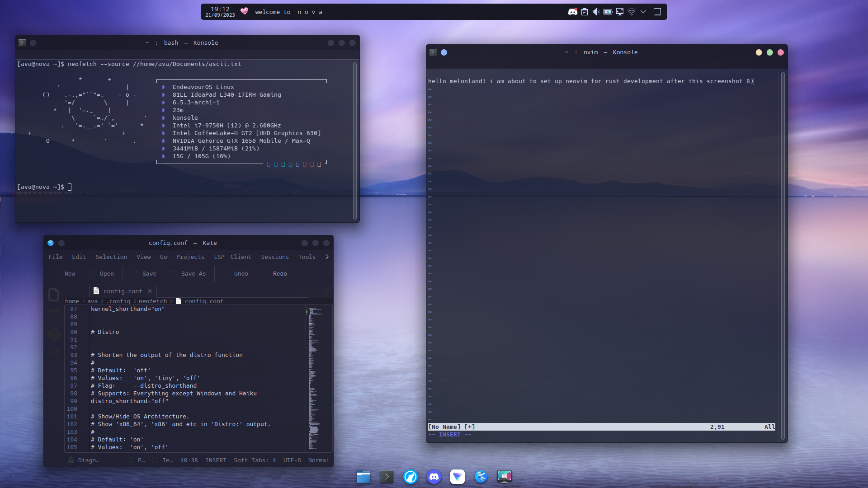Click Save in the Kate toolbar
The image size is (868, 488).
144,274
